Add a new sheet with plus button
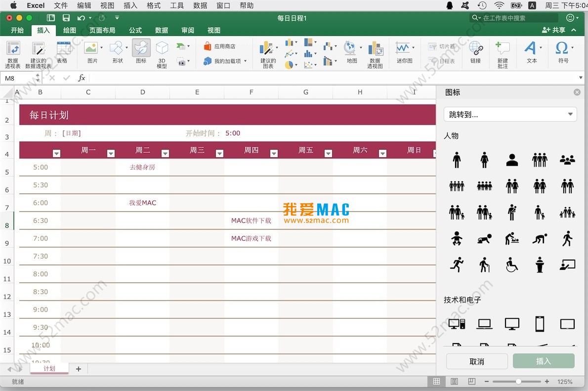The image size is (588, 391). pyautogui.click(x=79, y=369)
